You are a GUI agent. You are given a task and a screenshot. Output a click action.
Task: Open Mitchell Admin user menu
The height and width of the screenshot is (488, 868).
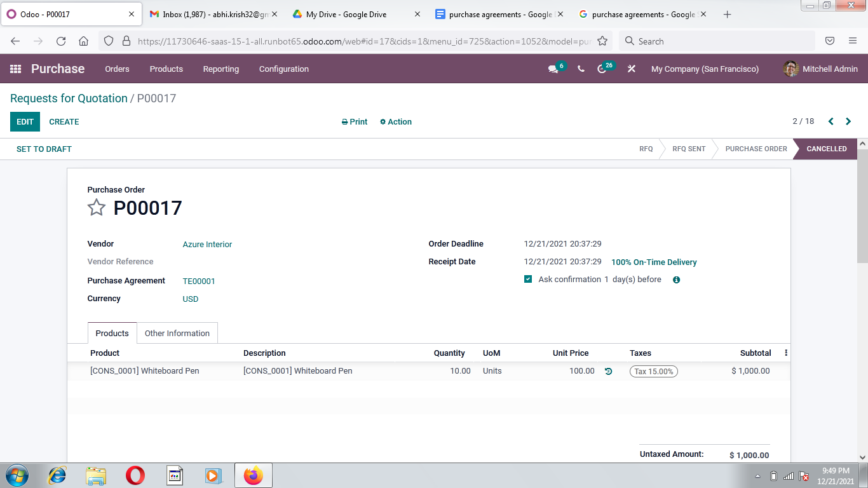[x=820, y=69]
